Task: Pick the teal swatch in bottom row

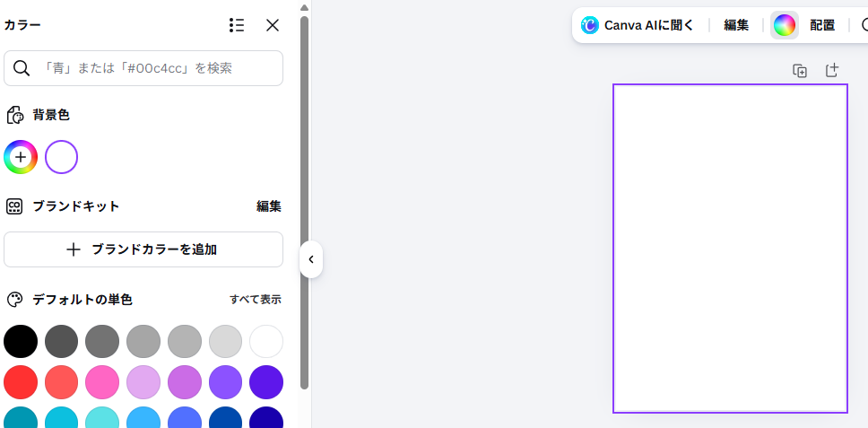Action: 21,417
